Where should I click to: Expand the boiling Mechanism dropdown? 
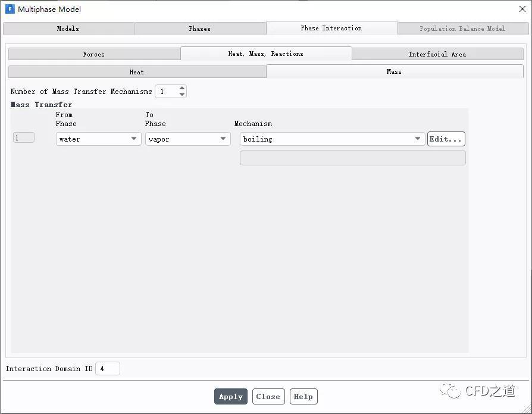pos(333,139)
